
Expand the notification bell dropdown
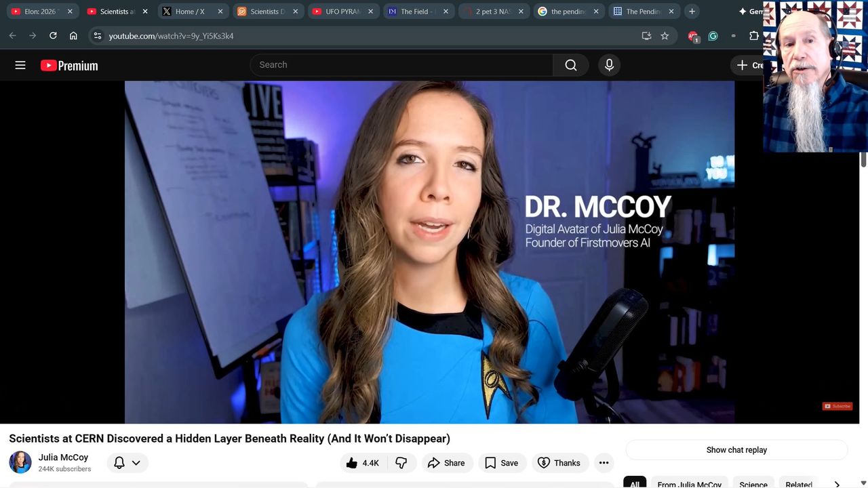pos(127,462)
